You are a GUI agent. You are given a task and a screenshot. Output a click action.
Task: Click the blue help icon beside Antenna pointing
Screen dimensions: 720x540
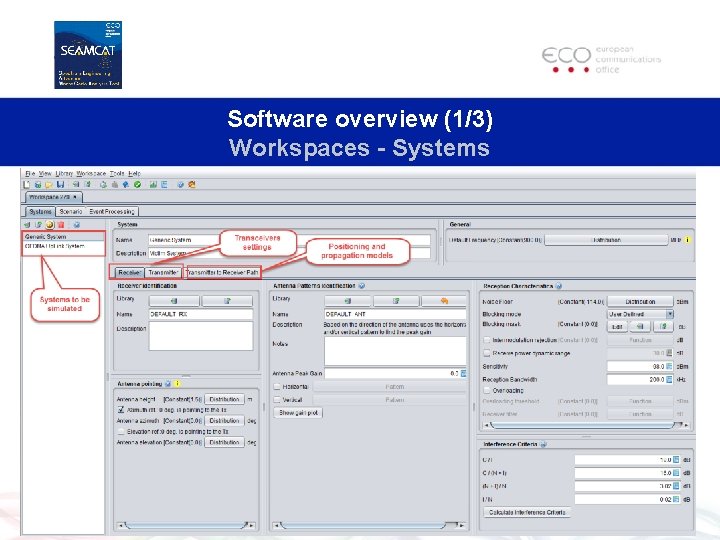click(168, 383)
